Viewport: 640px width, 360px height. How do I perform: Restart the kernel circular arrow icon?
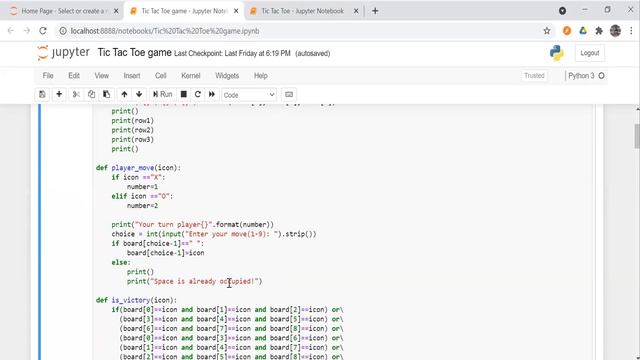coord(198,94)
